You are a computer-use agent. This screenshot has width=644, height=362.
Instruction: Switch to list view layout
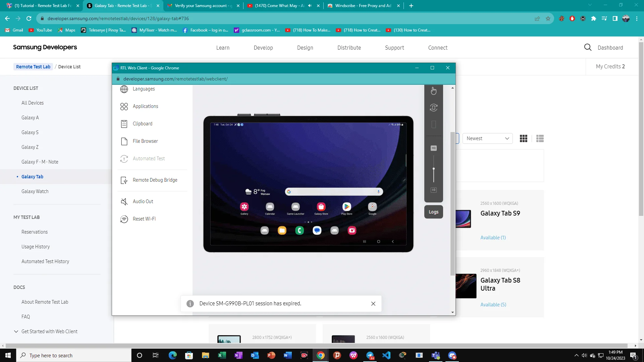(x=540, y=138)
